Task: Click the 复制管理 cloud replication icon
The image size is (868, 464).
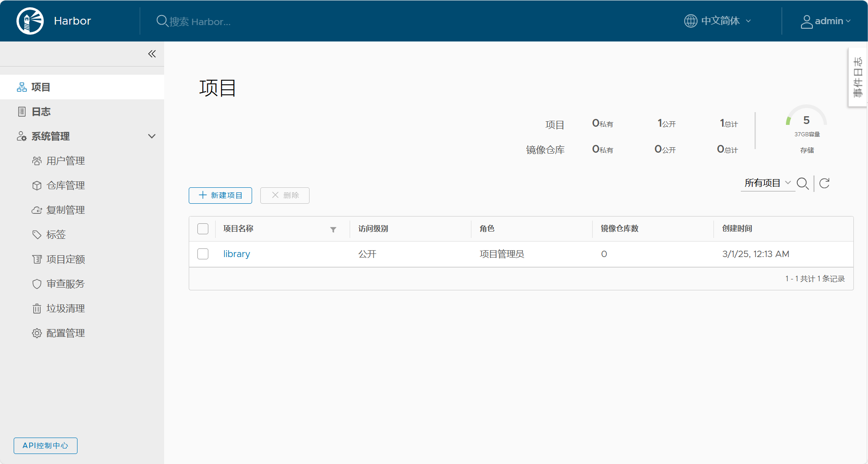Action: point(37,210)
